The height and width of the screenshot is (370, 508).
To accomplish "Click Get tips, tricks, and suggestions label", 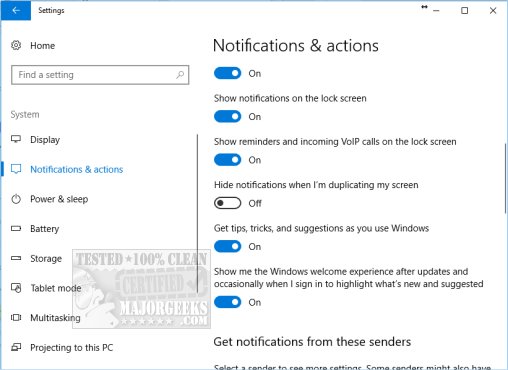I will click(x=321, y=228).
